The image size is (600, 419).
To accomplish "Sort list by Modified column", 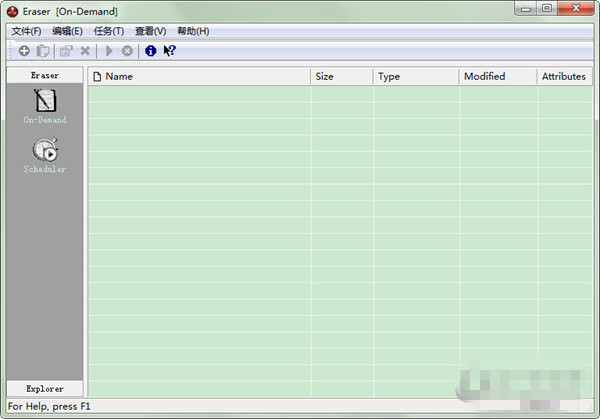I will pyautogui.click(x=497, y=76).
